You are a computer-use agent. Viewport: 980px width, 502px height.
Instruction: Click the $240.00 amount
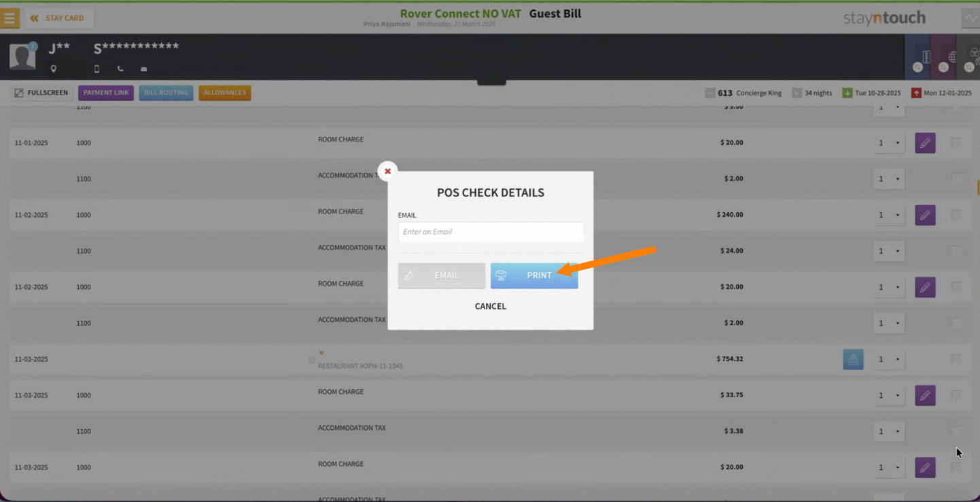click(x=730, y=215)
